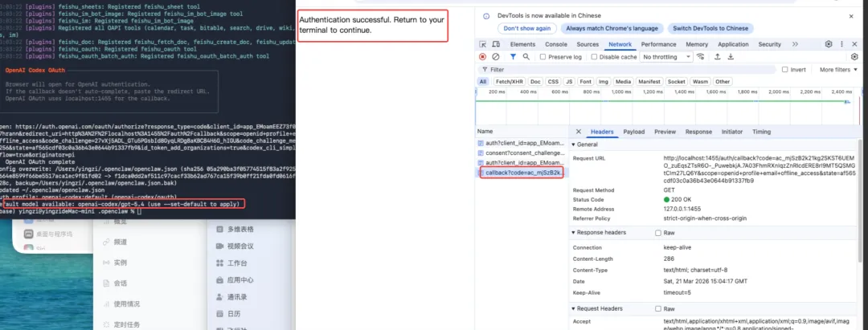Enable the Disable cache checkbox

coord(594,57)
